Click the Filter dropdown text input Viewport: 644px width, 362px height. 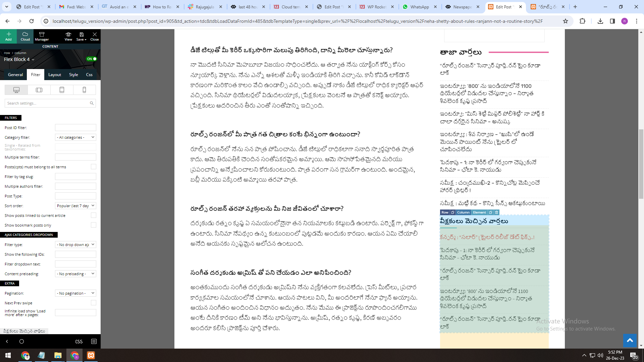coord(75,264)
